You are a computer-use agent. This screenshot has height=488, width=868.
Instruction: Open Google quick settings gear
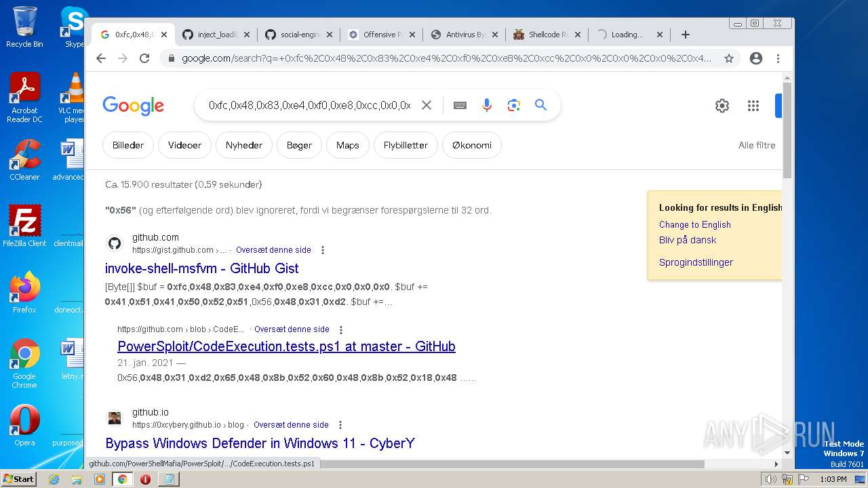click(722, 106)
